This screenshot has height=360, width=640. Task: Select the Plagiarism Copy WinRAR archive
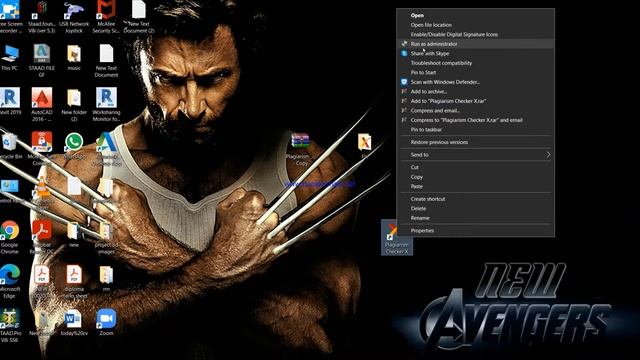[301, 149]
